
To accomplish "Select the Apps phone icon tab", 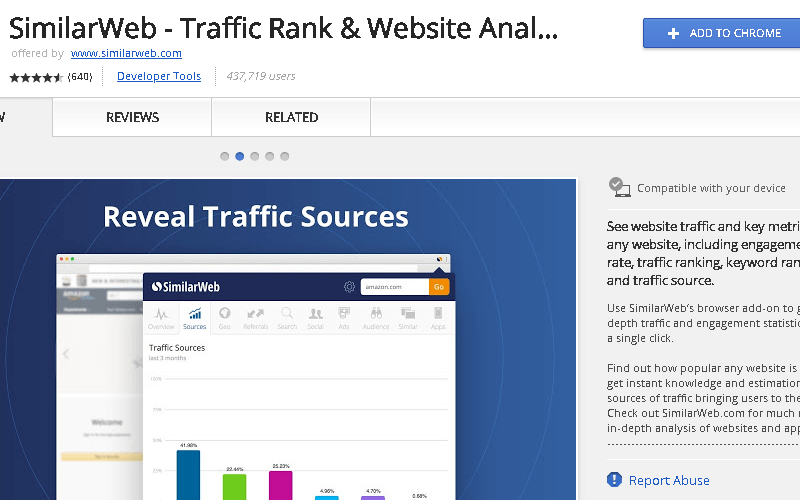I will pyautogui.click(x=438, y=318).
